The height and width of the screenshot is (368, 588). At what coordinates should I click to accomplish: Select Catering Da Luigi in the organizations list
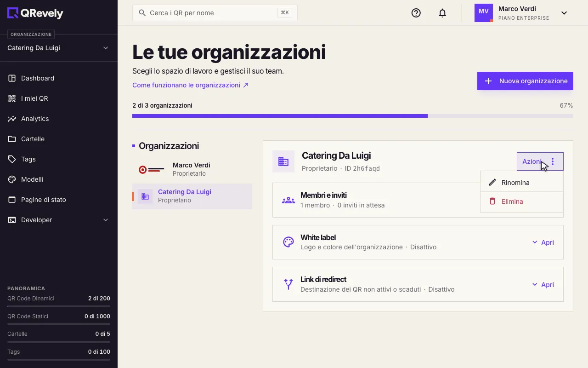tap(192, 196)
